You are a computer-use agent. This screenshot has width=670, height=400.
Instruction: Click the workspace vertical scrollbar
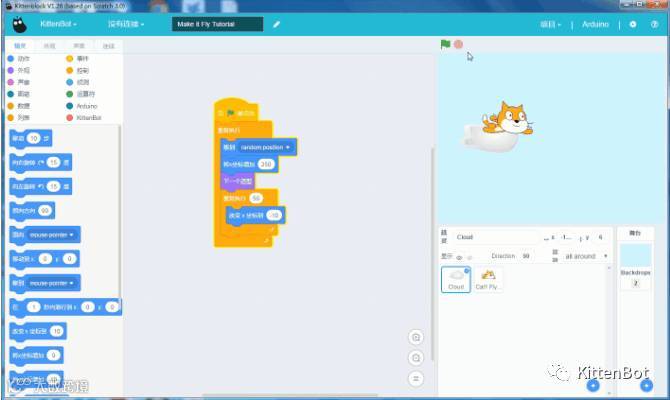point(433,254)
